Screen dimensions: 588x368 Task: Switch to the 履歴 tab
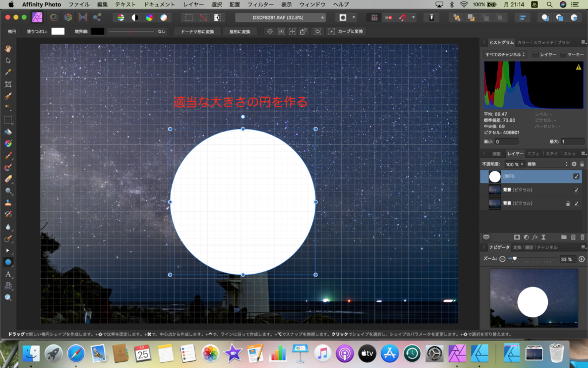[529, 247]
